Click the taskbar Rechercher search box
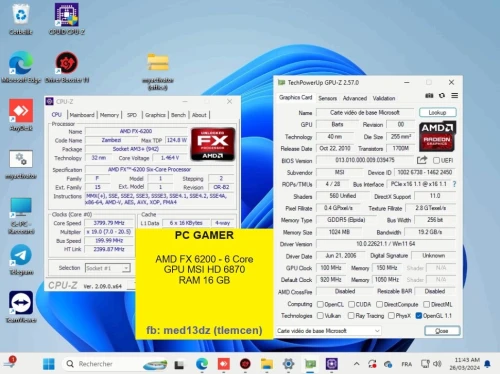Image resolution: width=500 pixels, height=374 pixels. [115, 364]
